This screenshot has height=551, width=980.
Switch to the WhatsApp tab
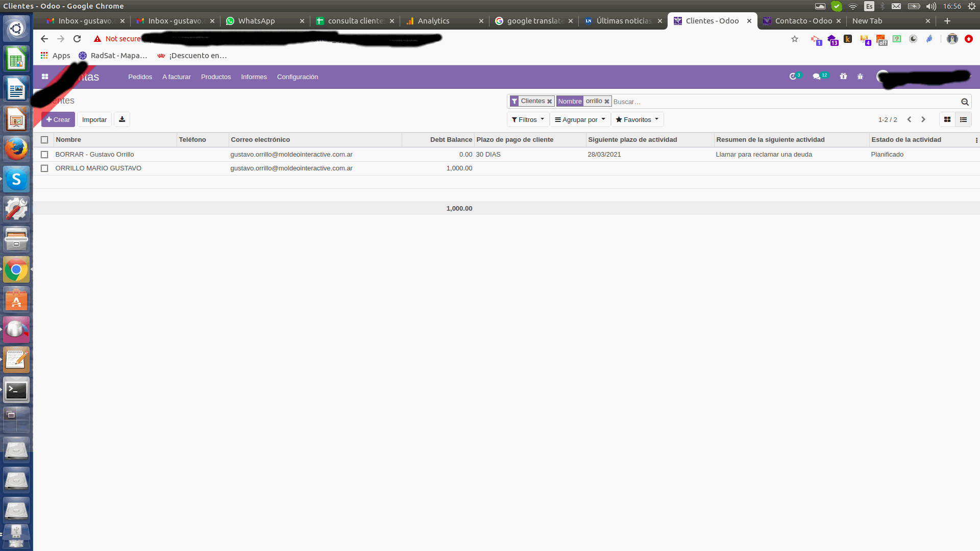(x=265, y=21)
